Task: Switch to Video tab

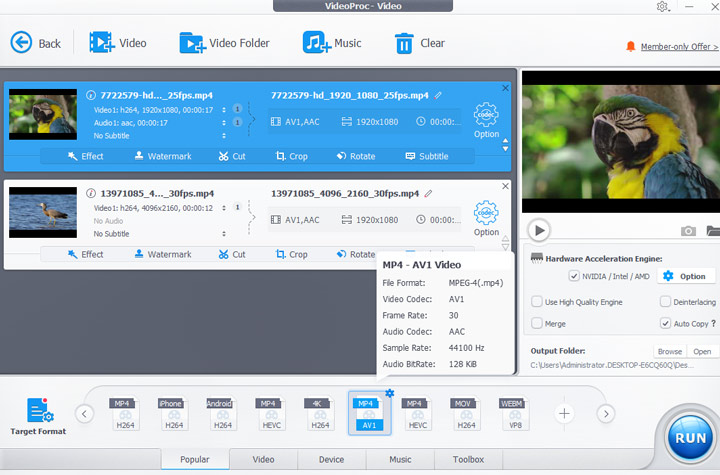Action: tap(263, 459)
